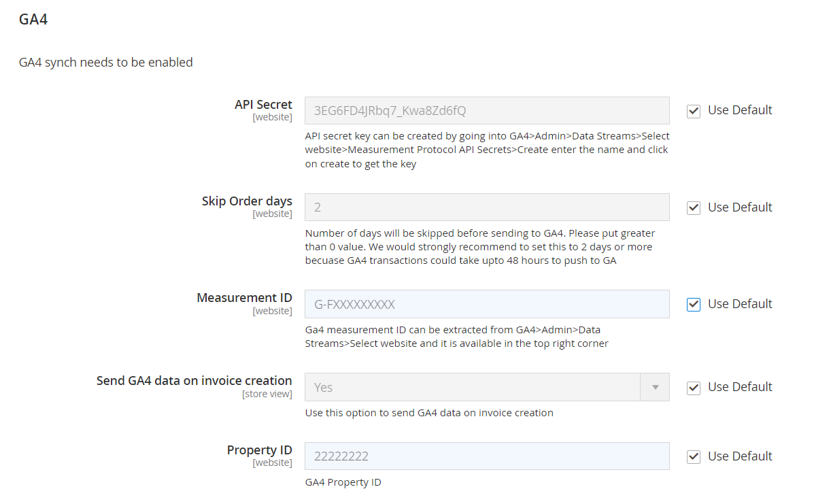Click the GA4 Property ID help text
The height and width of the screenshot is (504, 814).
(x=343, y=482)
